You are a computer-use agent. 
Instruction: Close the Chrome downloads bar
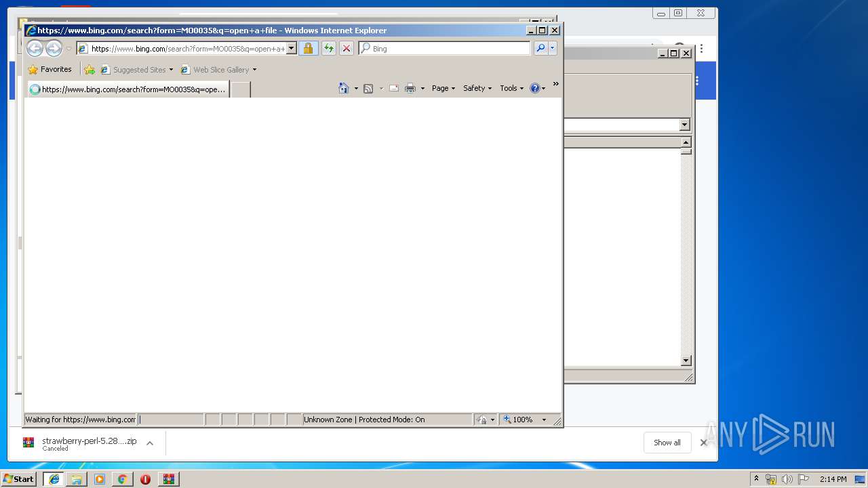click(x=704, y=443)
